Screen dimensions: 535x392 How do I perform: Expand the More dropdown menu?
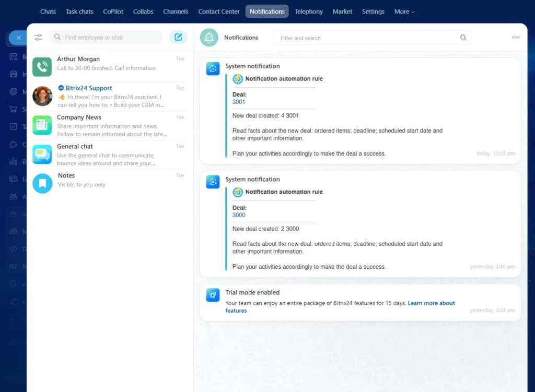point(404,11)
